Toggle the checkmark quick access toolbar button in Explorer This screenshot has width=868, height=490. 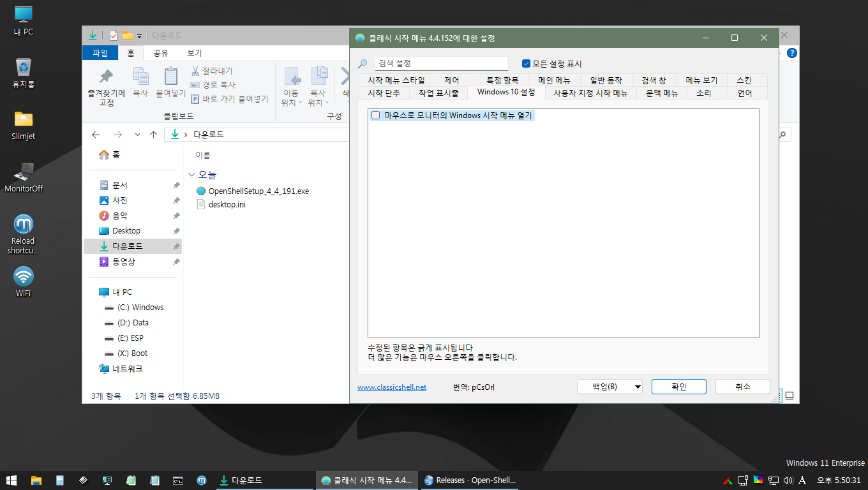tap(114, 36)
